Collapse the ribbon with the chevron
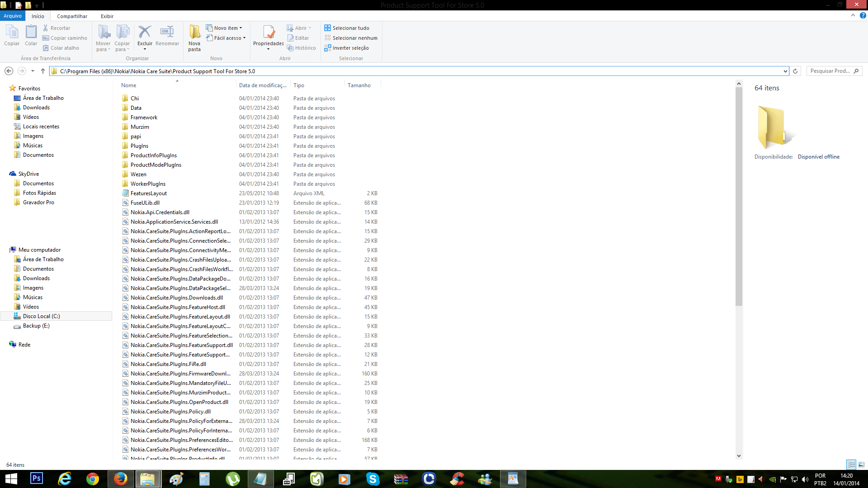This screenshot has height=488, width=868. (853, 15)
